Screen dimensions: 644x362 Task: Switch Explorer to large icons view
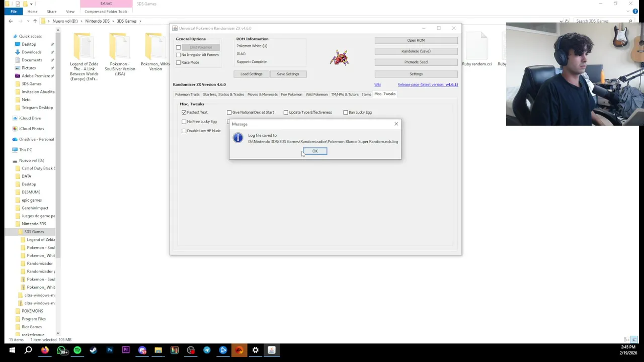(634, 340)
